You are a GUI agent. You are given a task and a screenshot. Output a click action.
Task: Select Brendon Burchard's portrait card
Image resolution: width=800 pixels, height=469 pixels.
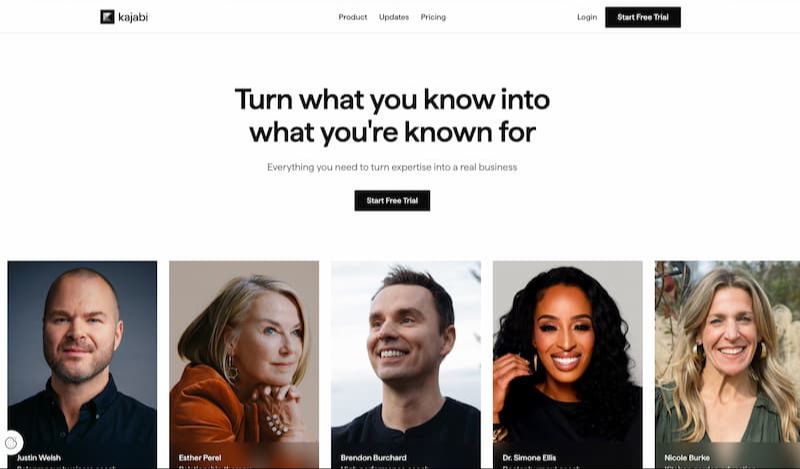(406, 364)
